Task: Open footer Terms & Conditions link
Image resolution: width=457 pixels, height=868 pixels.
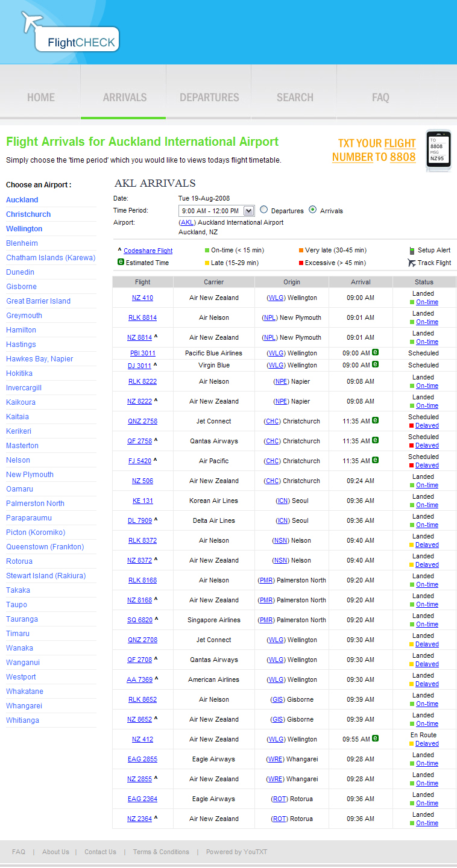Action: 161,852
